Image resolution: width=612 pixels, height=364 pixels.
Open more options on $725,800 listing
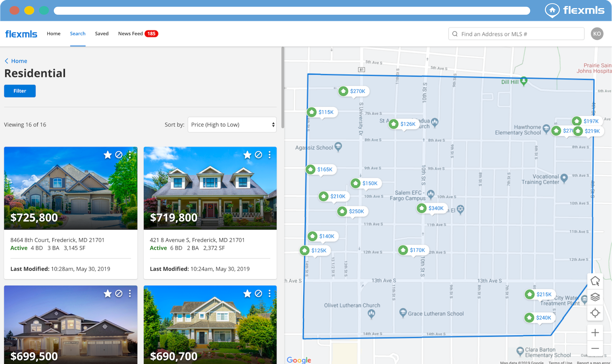130,155
